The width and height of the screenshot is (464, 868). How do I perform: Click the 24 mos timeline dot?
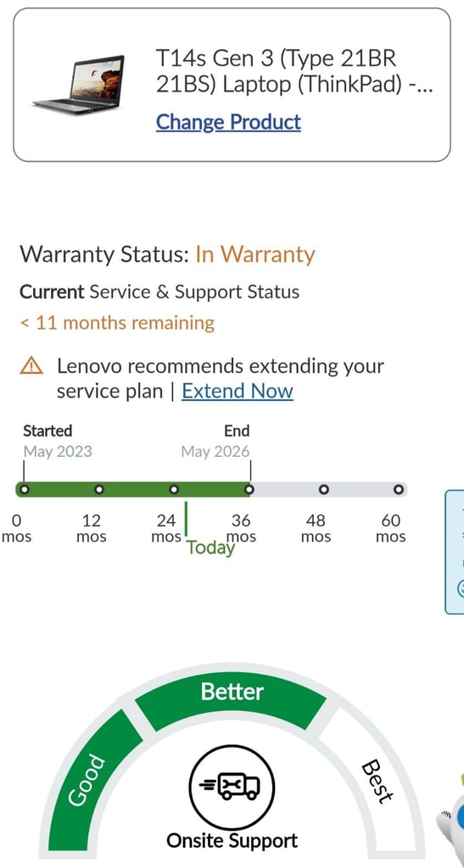[x=174, y=489]
